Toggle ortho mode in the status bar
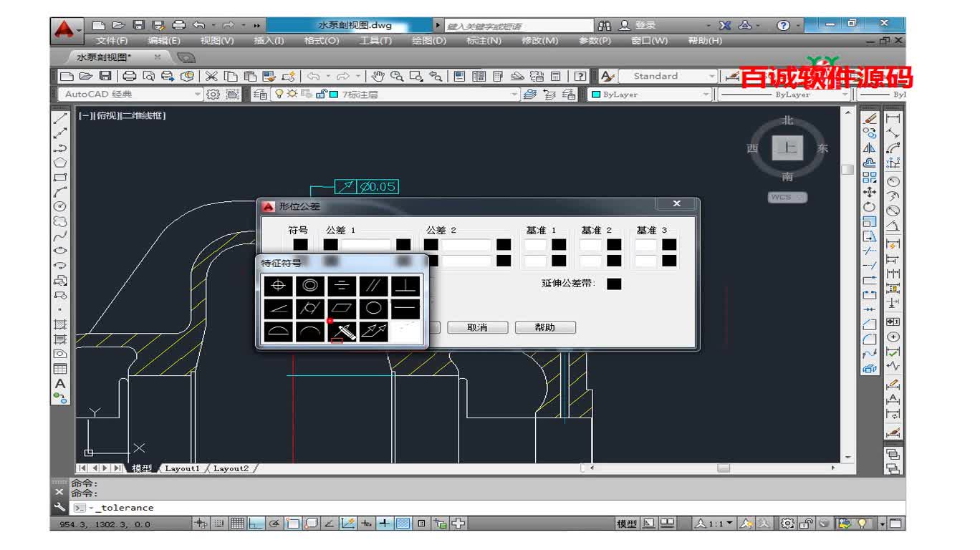The width and height of the screenshot is (980, 550). coord(255,523)
